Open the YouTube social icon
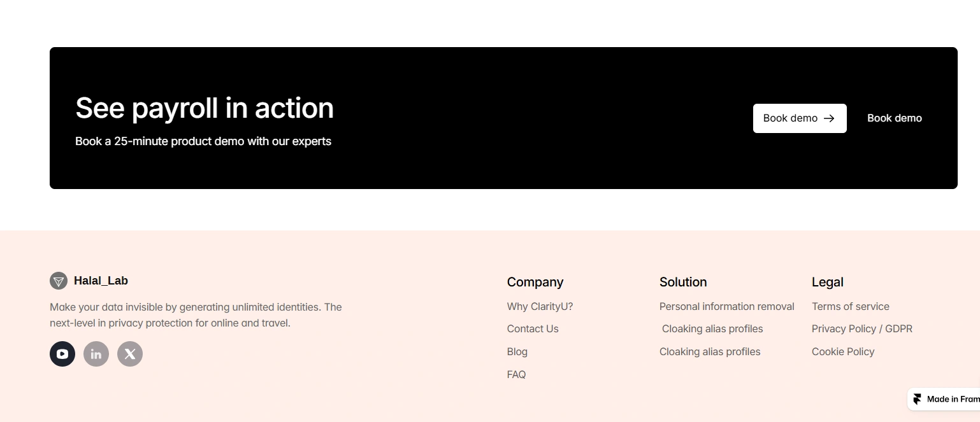Viewport: 980px width, 422px height. (62, 354)
